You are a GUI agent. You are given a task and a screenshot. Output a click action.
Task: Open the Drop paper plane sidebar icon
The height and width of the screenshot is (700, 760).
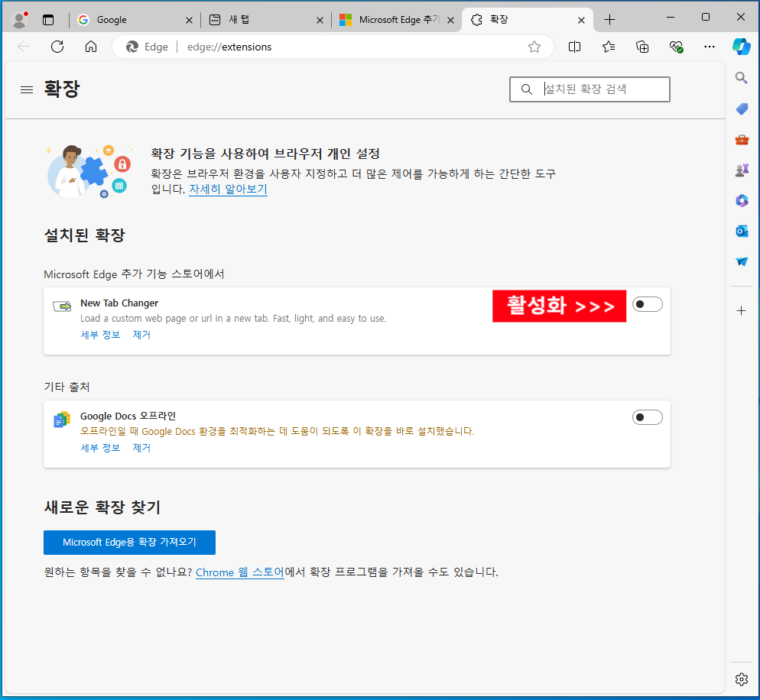pos(742,261)
